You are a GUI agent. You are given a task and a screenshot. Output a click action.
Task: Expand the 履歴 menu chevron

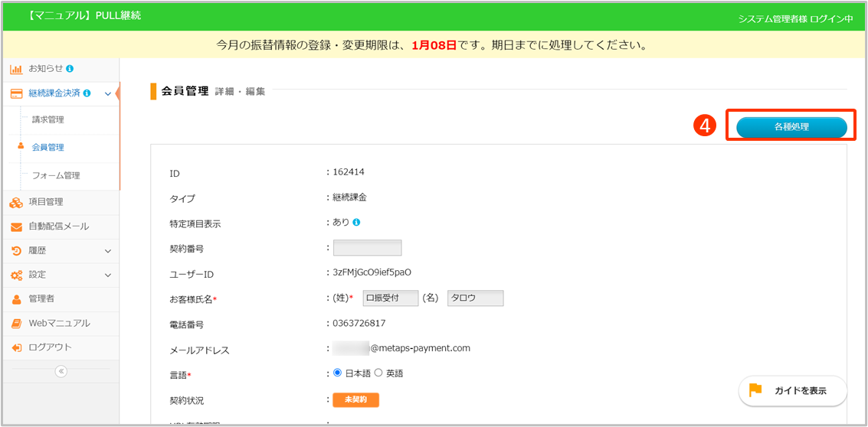(x=108, y=251)
